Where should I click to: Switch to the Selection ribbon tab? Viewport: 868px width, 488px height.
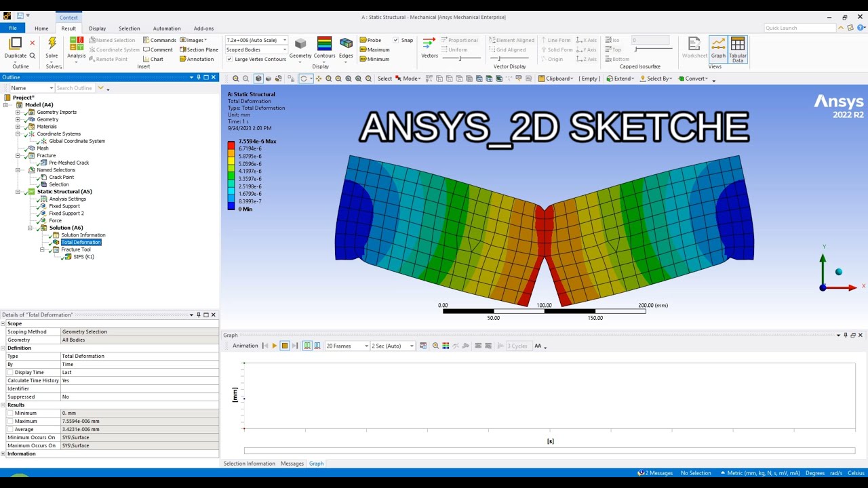coord(129,28)
